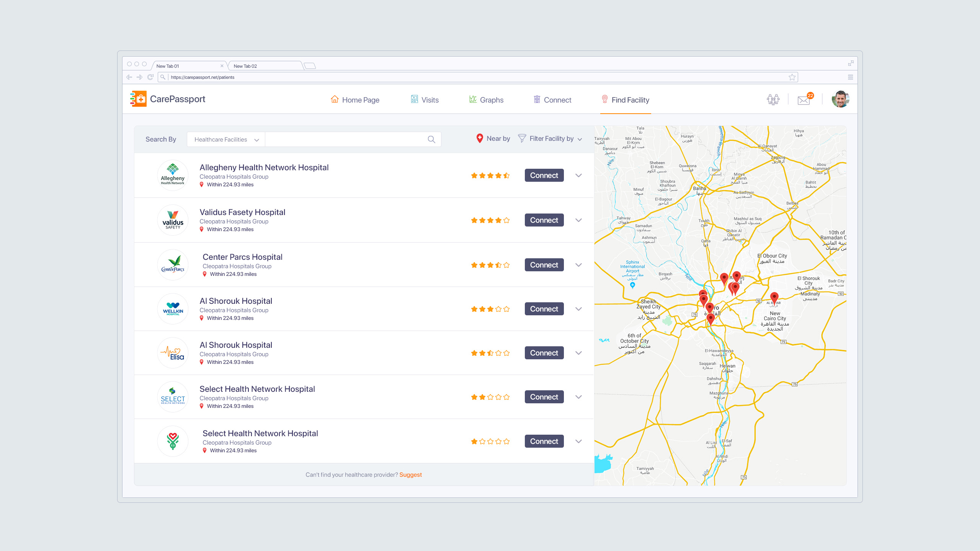Image resolution: width=980 pixels, height=551 pixels.
Task: Expand the Wellkin Al Shorouk Hospital row
Action: point(578,309)
